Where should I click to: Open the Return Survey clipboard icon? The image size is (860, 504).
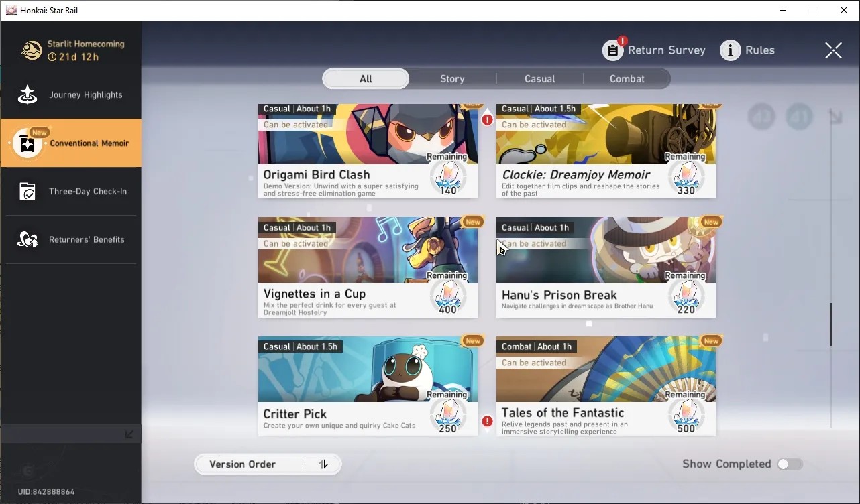613,50
